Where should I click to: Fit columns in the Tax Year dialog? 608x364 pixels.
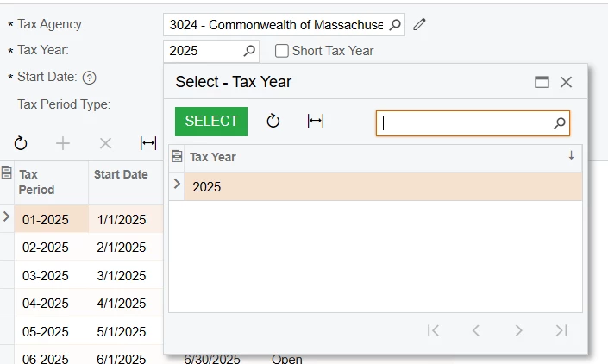coord(316,121)
